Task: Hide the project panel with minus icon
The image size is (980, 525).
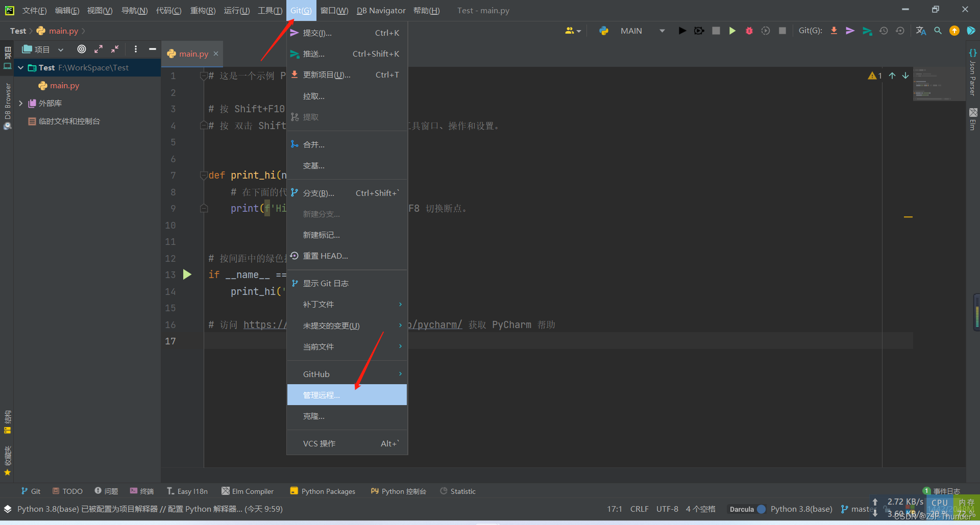Action: tap(152, 49)
